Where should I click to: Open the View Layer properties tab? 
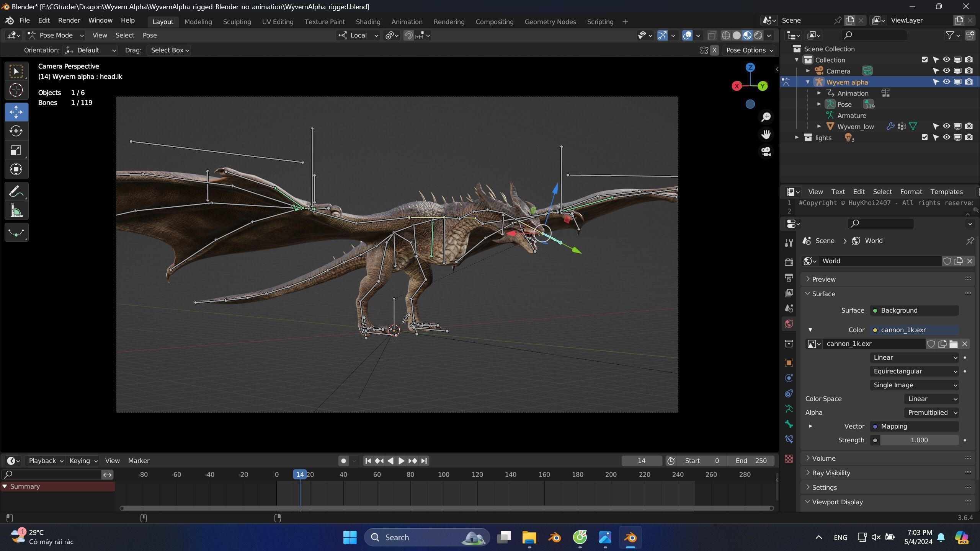click(789, 293)
